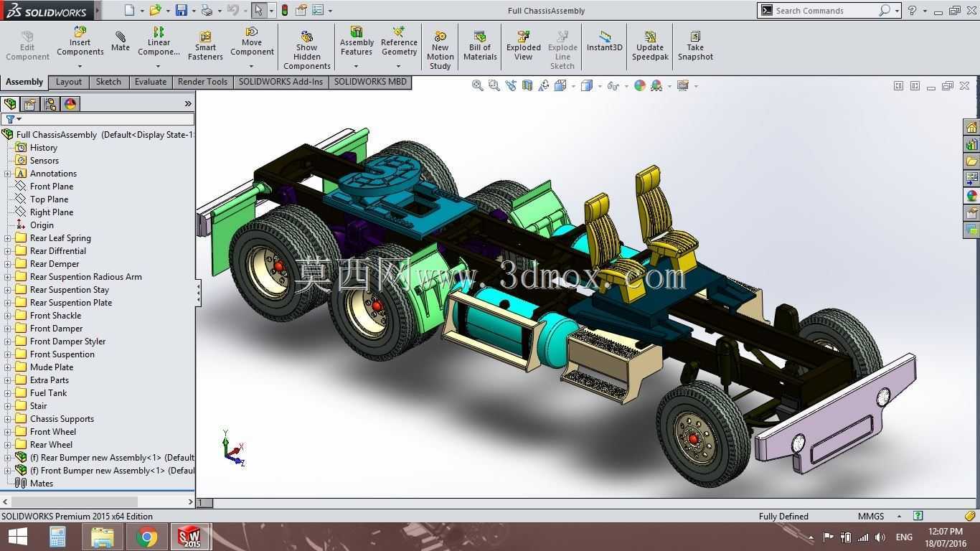Click the Section View icon
This screenshot has height=551, width=980.
coord(527,85)
